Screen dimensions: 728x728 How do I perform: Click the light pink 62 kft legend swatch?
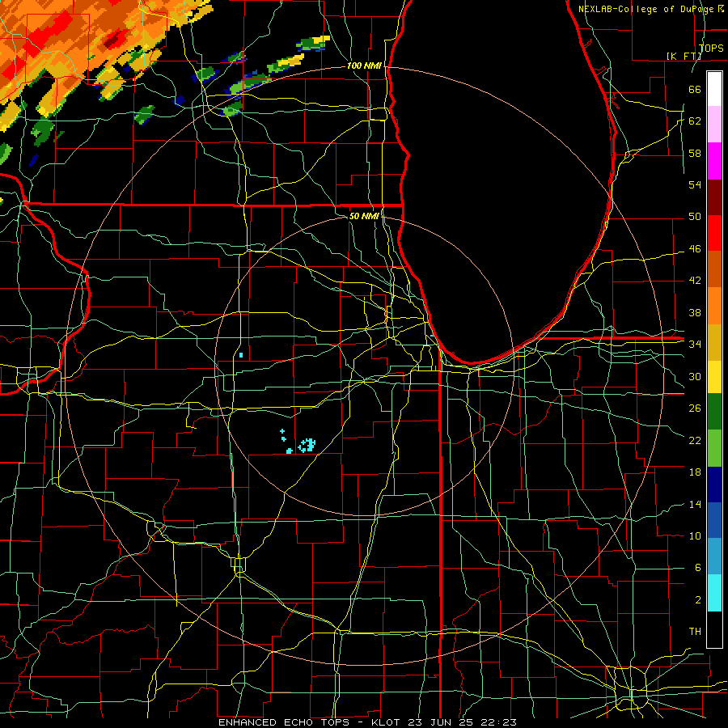pos(714,125)
